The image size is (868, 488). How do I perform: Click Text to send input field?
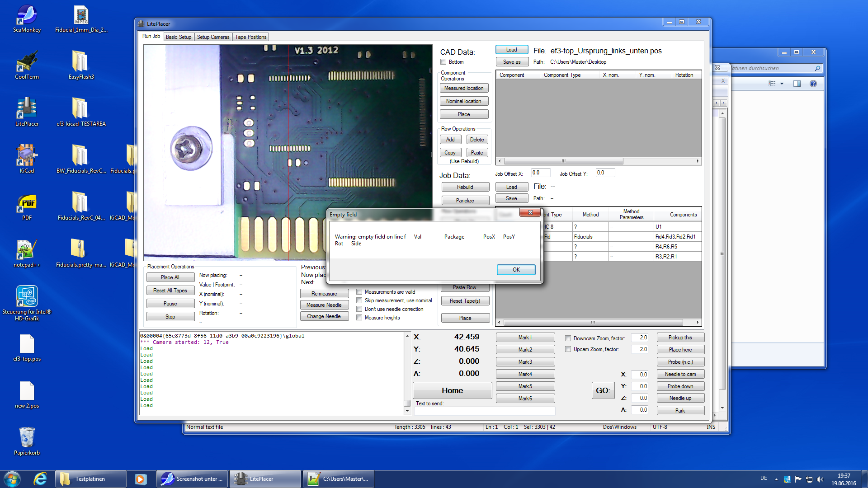click(x=484, y=411)
